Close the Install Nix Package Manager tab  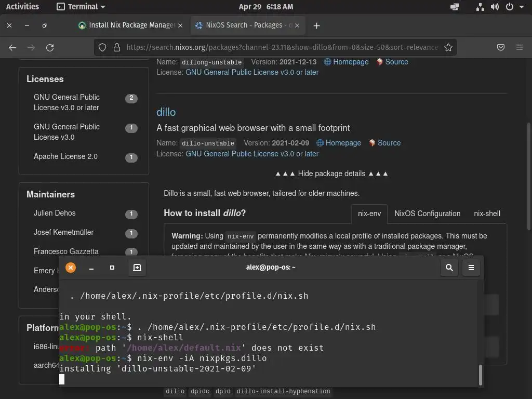(180, 25)
